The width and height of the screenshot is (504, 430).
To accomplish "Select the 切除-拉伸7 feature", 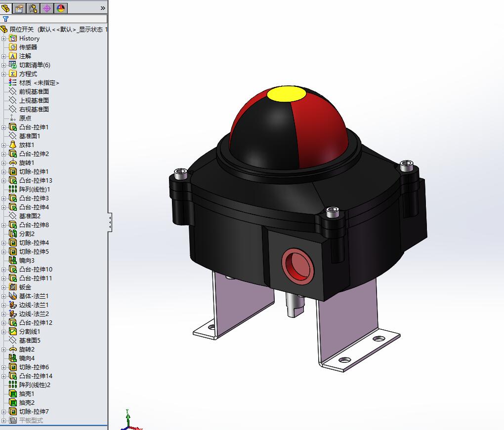I will [29, 411].
